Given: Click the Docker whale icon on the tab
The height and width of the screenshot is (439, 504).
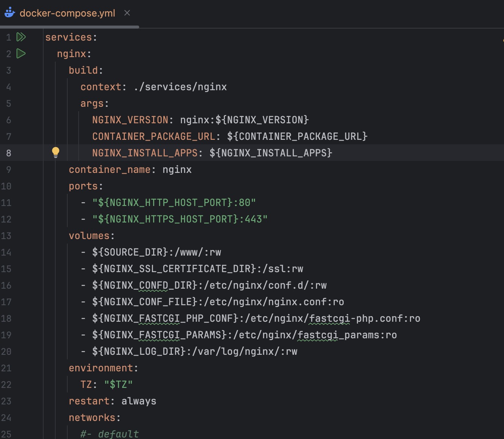Looking at the screenshot, I should point(9,13).
